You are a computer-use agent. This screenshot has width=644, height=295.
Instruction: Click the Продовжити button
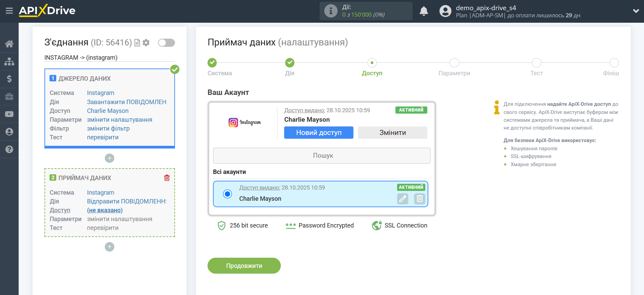[244, 266]
